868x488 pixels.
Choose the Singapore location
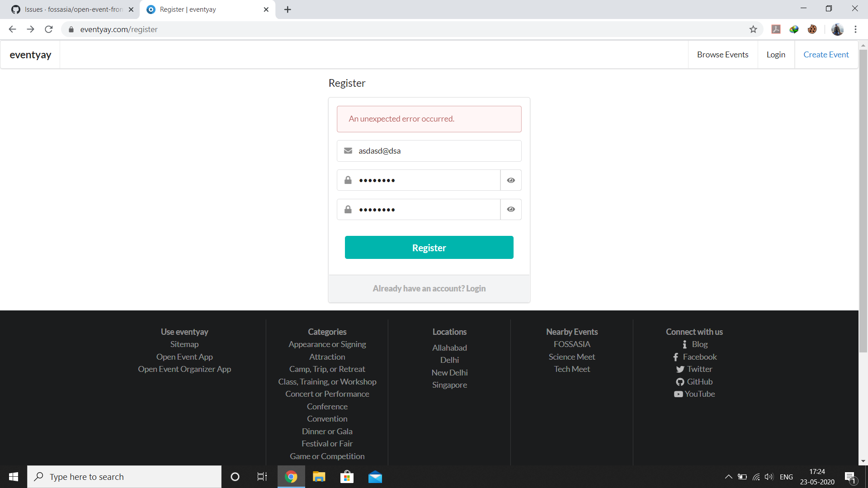[449, 385]
